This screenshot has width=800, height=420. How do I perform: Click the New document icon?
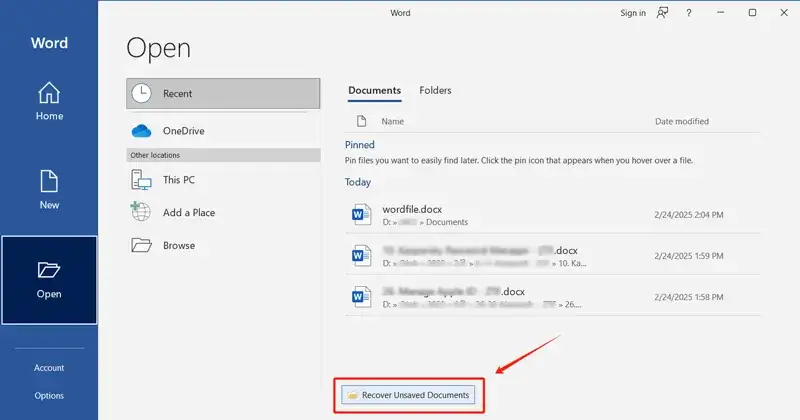(49, 181)
